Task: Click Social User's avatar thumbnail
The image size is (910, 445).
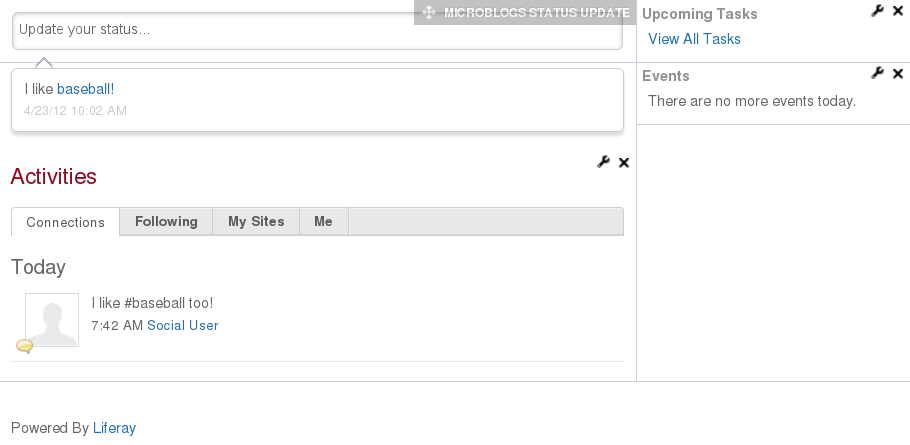Action: click(x=52, y=320)
